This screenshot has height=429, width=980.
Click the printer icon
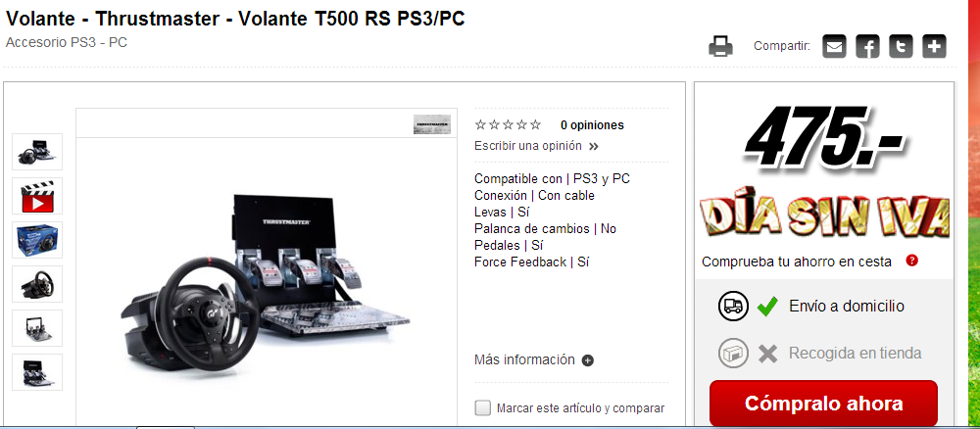click(720, 47)
